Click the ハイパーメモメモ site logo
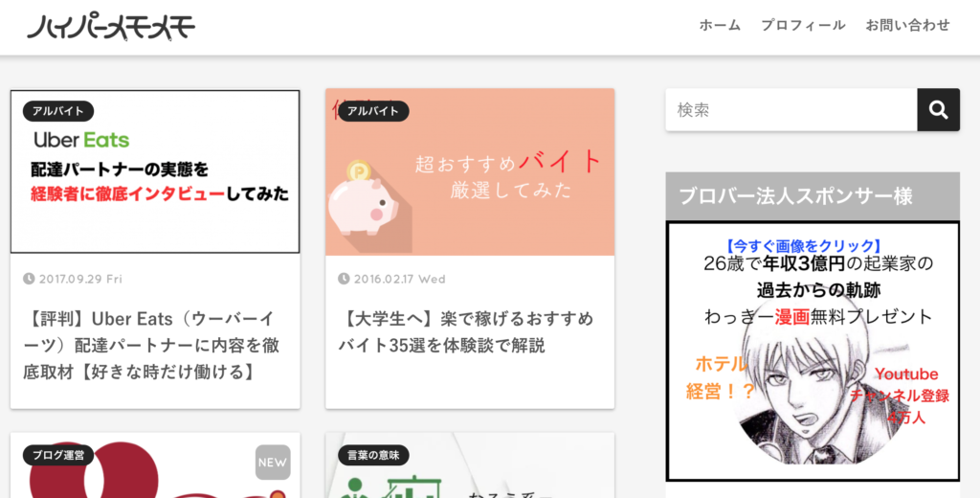 [111, 27]
